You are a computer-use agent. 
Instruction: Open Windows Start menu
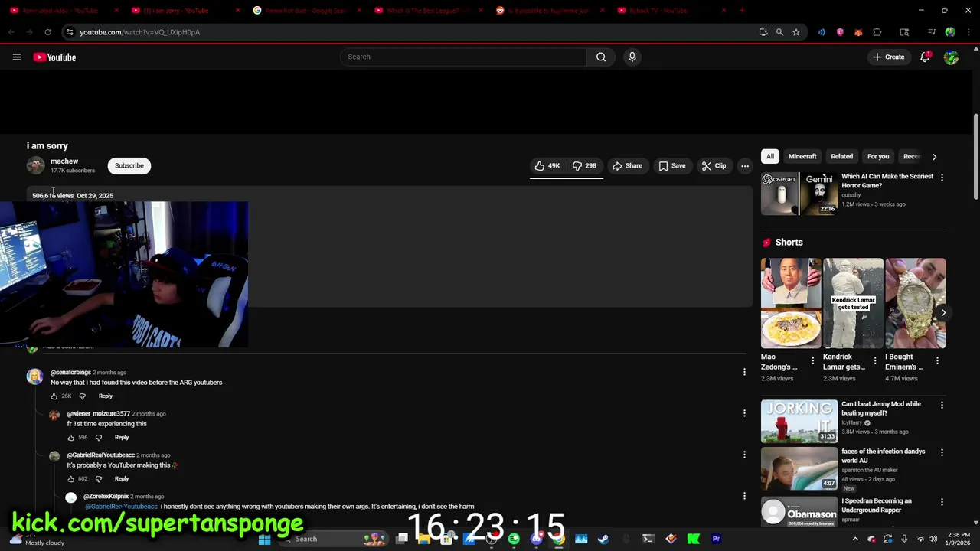coord(264,539)
